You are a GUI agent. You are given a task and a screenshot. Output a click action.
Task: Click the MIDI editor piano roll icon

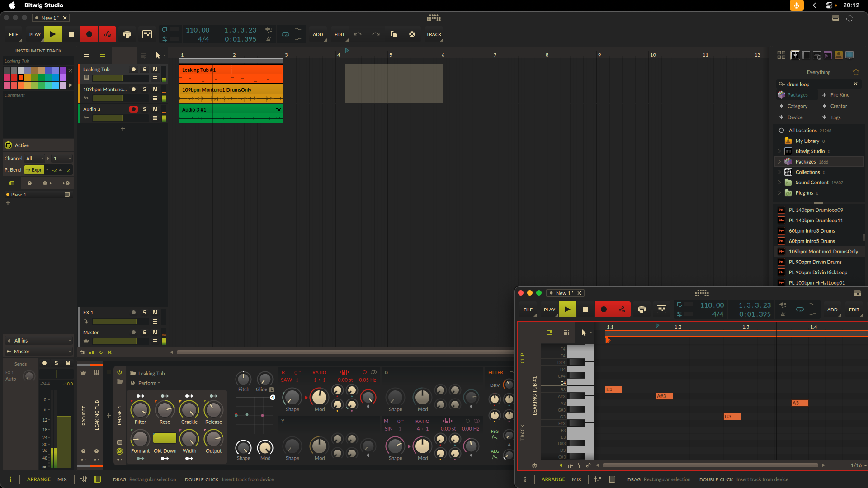549,333
